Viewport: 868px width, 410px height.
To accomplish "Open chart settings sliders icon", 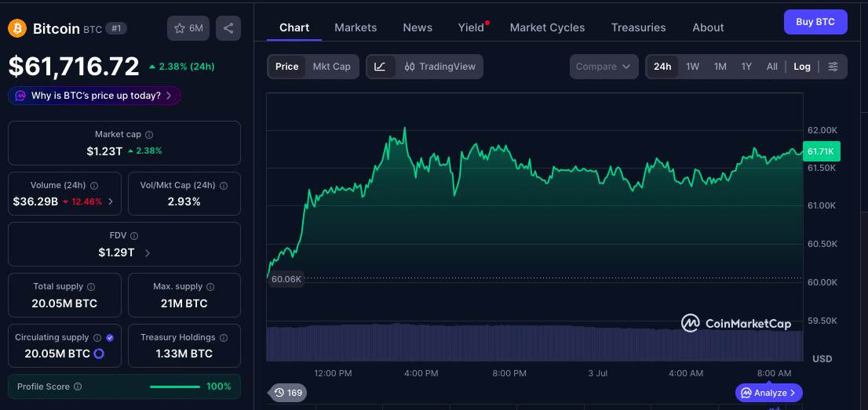I will (833, 67).
